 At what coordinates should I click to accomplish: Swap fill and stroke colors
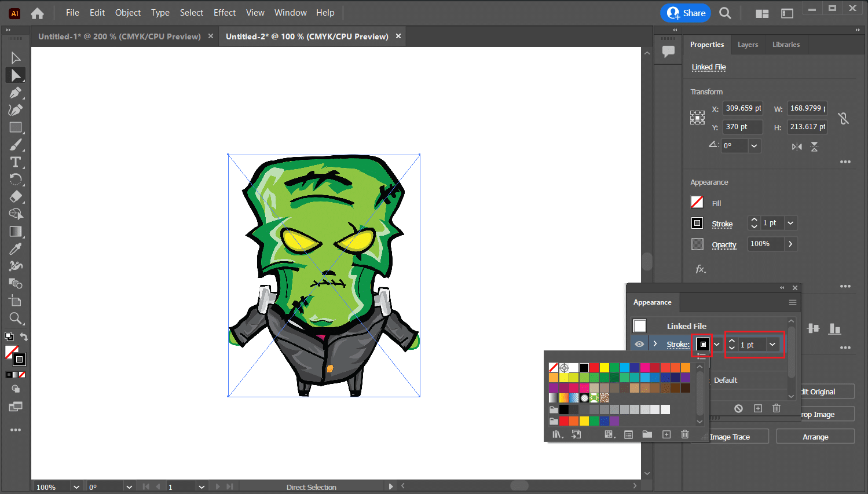click(x=24, y=336)
